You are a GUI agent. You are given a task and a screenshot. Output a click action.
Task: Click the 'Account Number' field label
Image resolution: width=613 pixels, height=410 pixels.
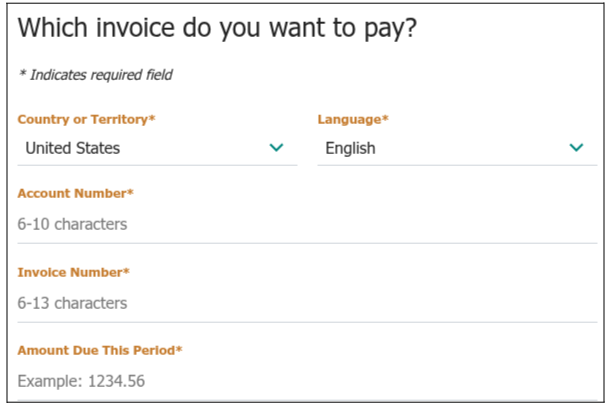(75, 193)
